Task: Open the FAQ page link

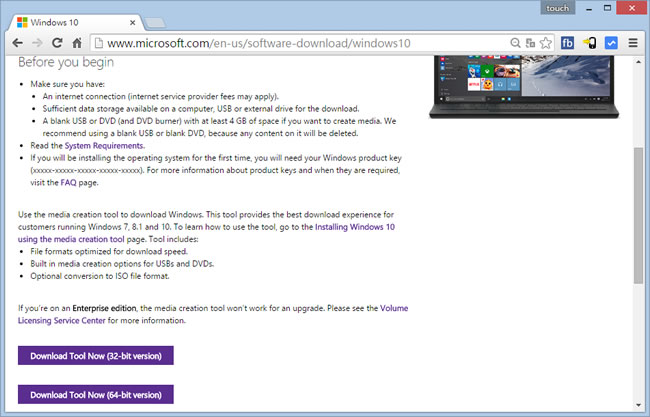Action: (x=68, y=182)
